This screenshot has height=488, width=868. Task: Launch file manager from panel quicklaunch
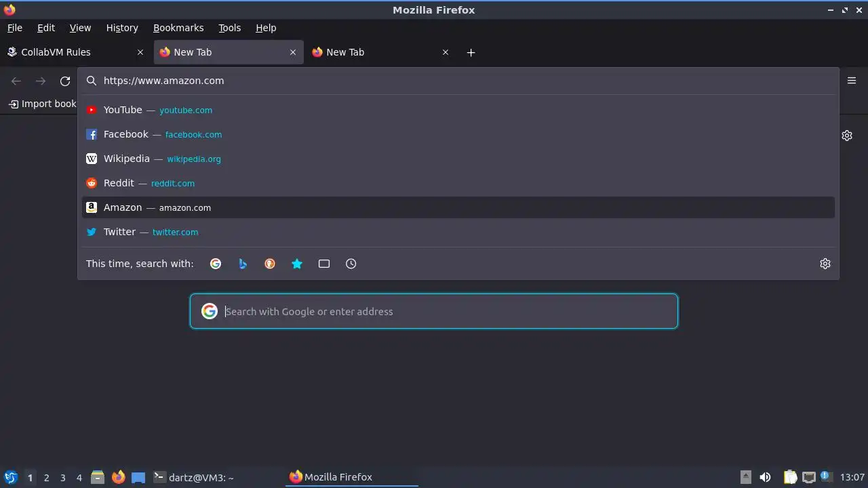click(98, 477)
